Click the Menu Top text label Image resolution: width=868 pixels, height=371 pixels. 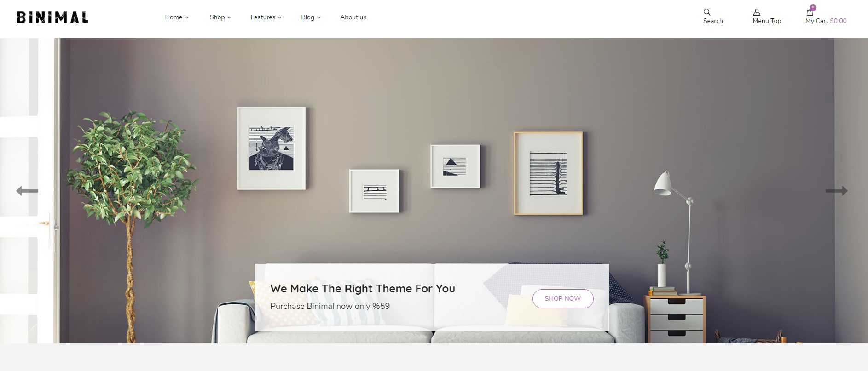767,21
